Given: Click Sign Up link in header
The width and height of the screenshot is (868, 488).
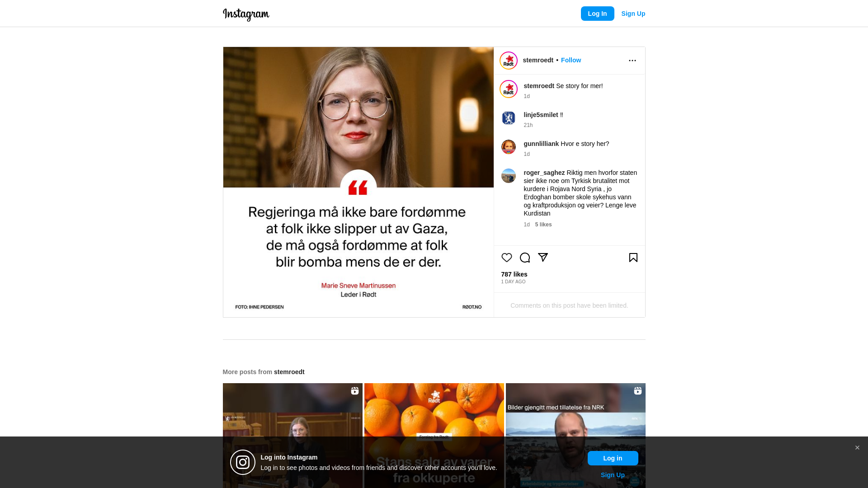Looking at the screenshot, I should coord(633,14).
